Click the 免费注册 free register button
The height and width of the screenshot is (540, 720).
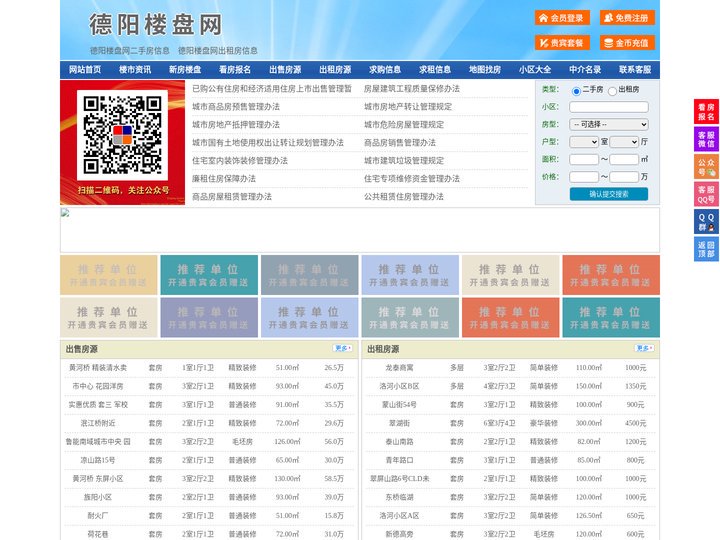pos(627,18)
